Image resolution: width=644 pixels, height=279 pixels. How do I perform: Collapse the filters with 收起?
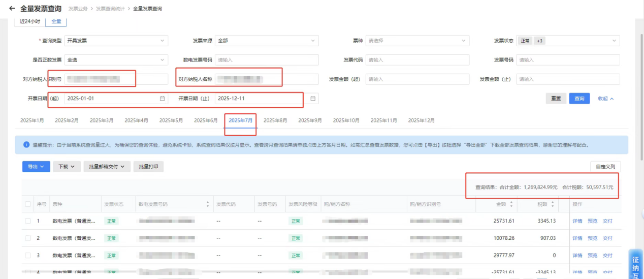coord(605,99)
